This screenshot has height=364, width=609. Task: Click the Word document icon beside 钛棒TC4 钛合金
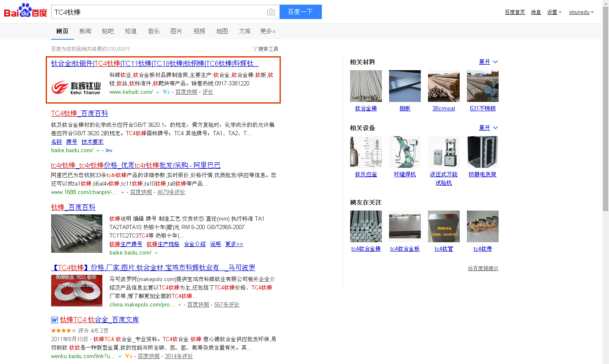[x=55, y=320]
